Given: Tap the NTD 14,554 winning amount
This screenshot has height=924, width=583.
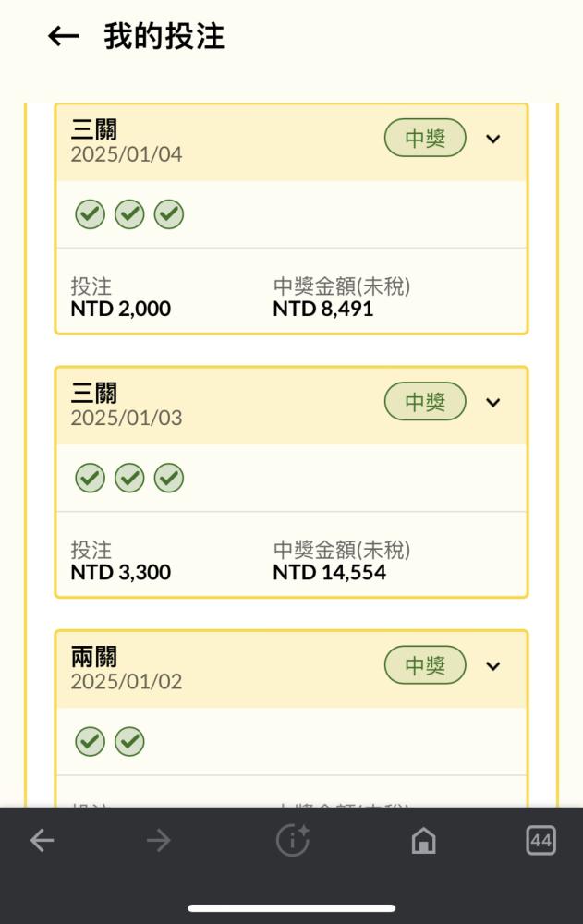Looking at the screenshot, I should [330, 572].
